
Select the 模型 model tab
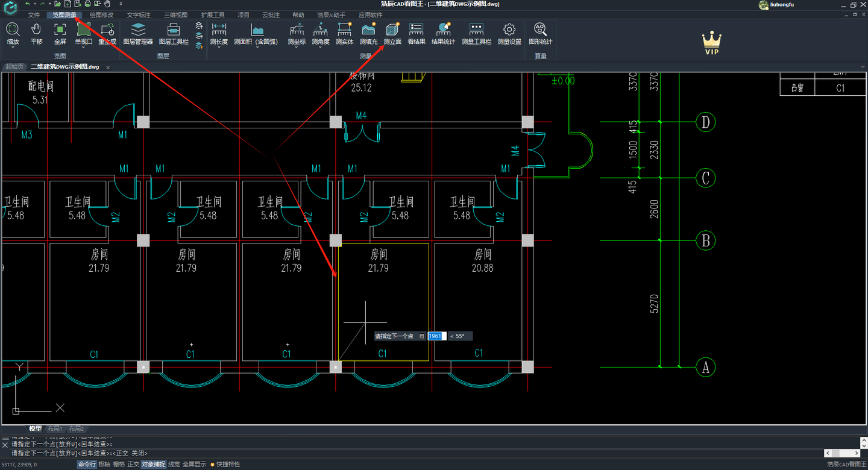tap(36, 428)
